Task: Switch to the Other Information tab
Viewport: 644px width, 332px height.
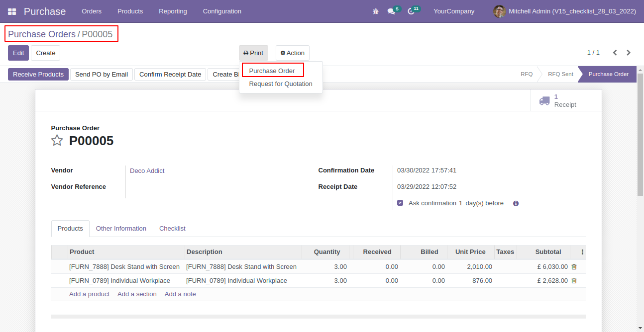Action: coord(121,229)
